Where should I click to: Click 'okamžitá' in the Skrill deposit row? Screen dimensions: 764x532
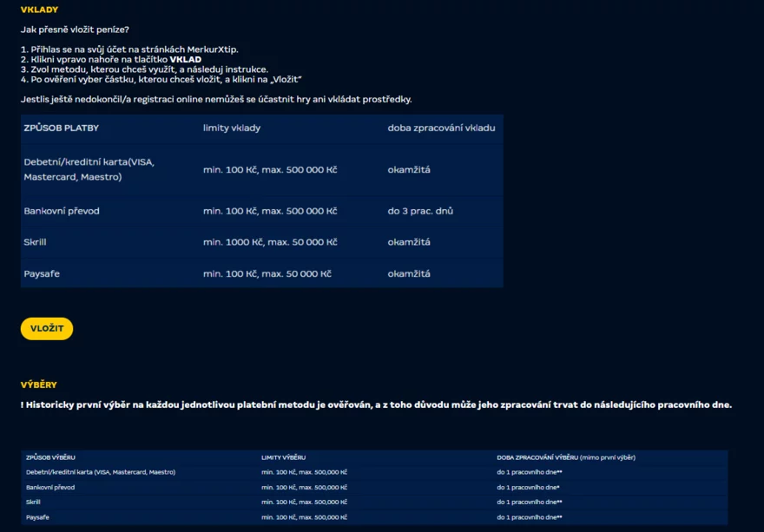[x=409, y=242]
